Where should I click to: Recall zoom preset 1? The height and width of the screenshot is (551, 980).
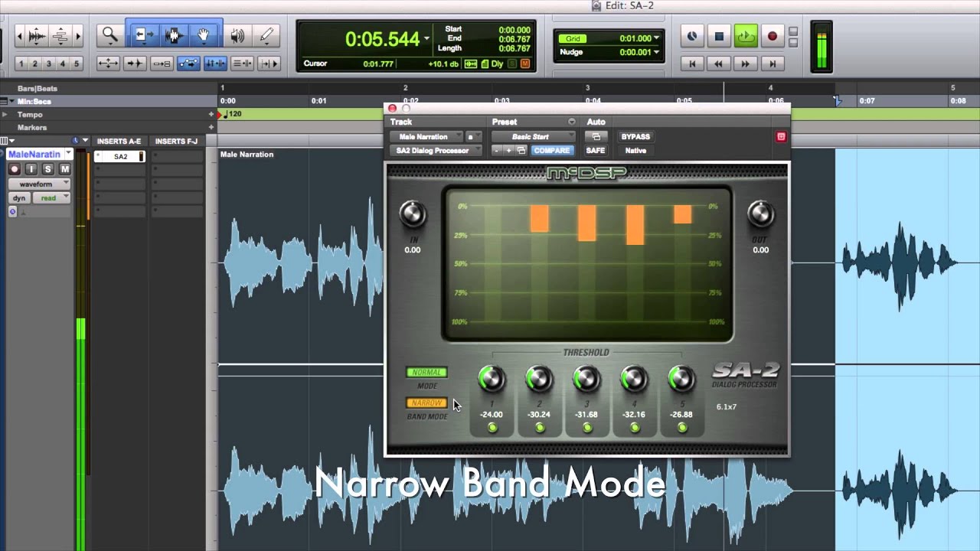click(x=21, y=64)
